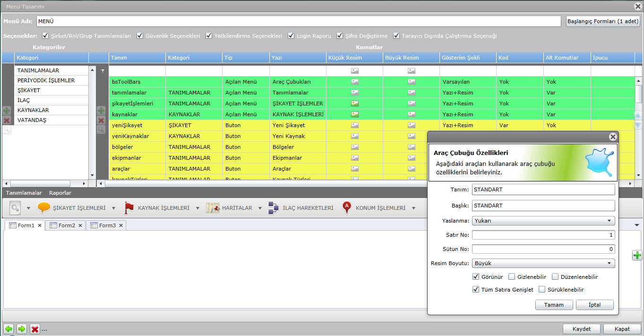Click the KONUM İŞLEMLERİ red pin icon

(347, 208)
